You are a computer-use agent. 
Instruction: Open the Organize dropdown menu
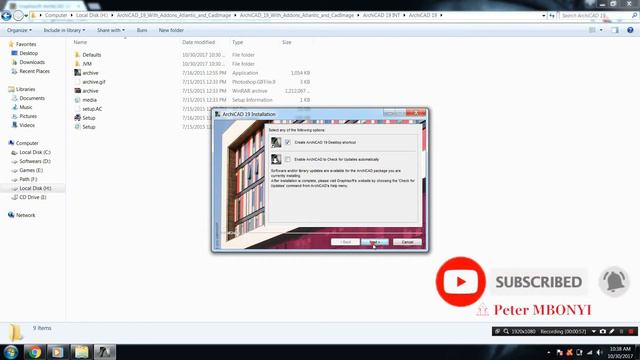pyautogui.click(x=19, y=30)
